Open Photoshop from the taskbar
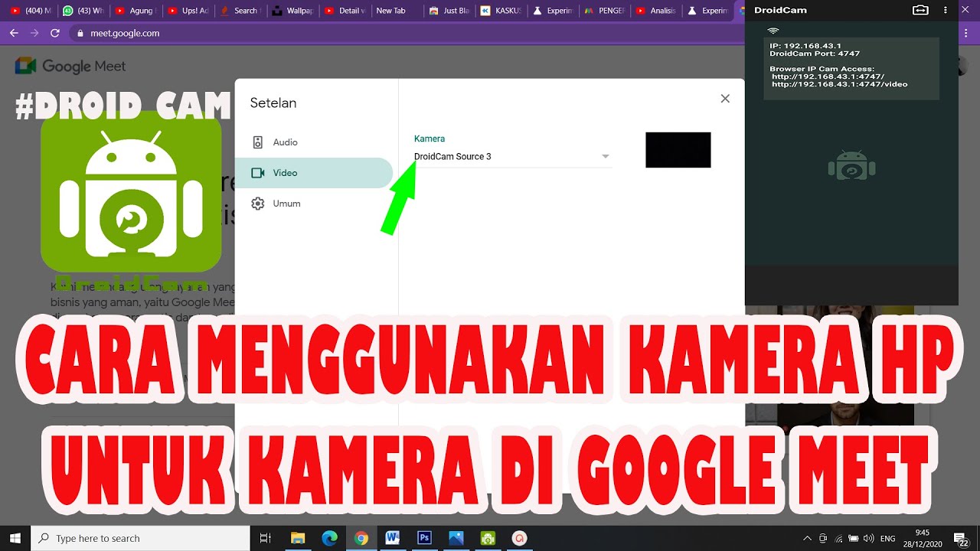980x551 pixels. [424, 538]
